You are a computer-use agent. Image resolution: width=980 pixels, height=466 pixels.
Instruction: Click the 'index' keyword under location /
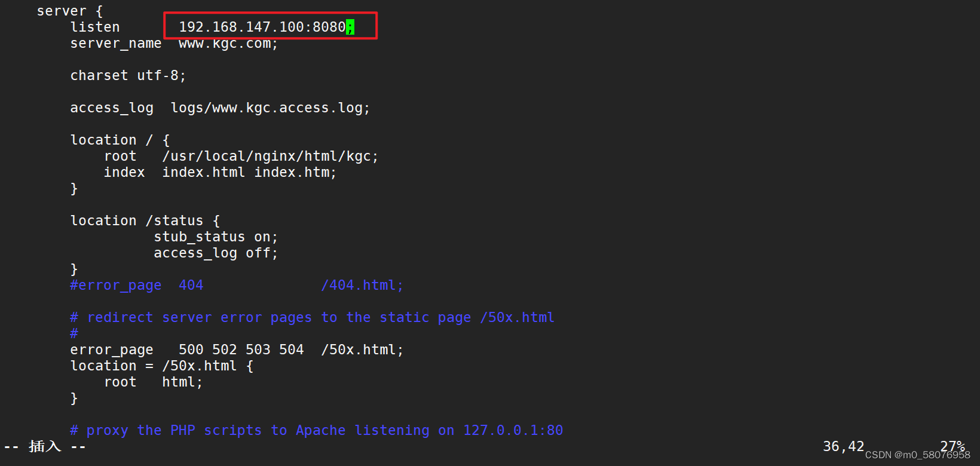click(x=124, y=173)
